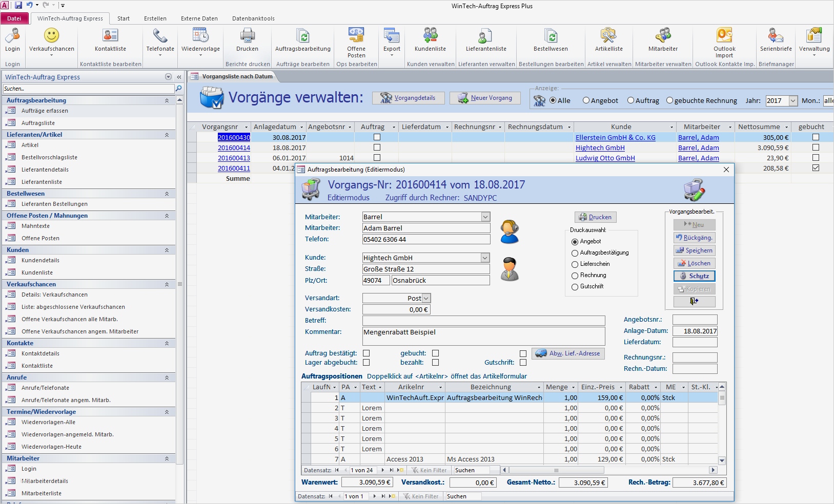Screen dimensions: 834x504
Task: Open the Ellerstein GmbH & Co. KG link
Action: coord(615,138)
